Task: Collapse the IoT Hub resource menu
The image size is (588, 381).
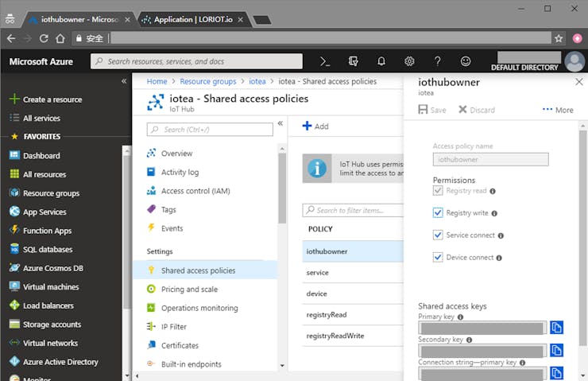Action: click(280, 124)
